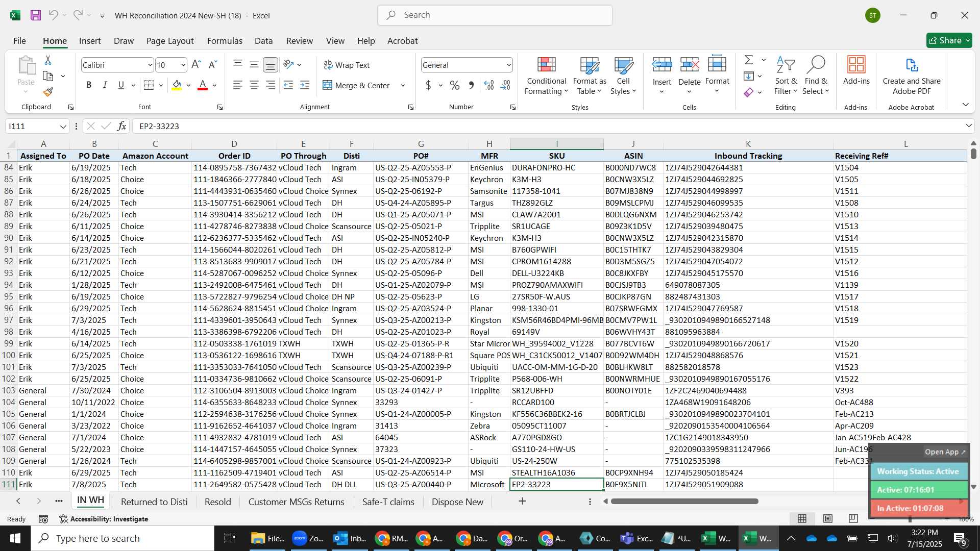
Task: Click Find & Select button
Action: 816,76
